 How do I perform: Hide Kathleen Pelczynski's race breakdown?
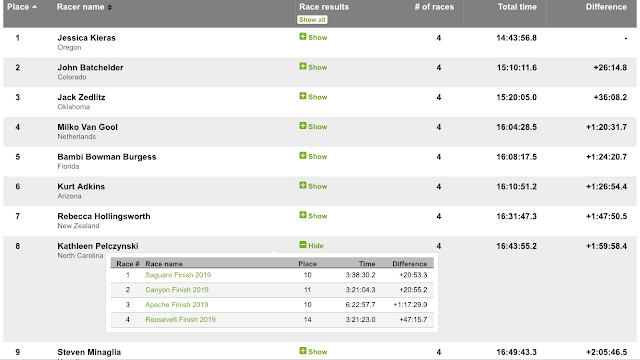[311, 246]
